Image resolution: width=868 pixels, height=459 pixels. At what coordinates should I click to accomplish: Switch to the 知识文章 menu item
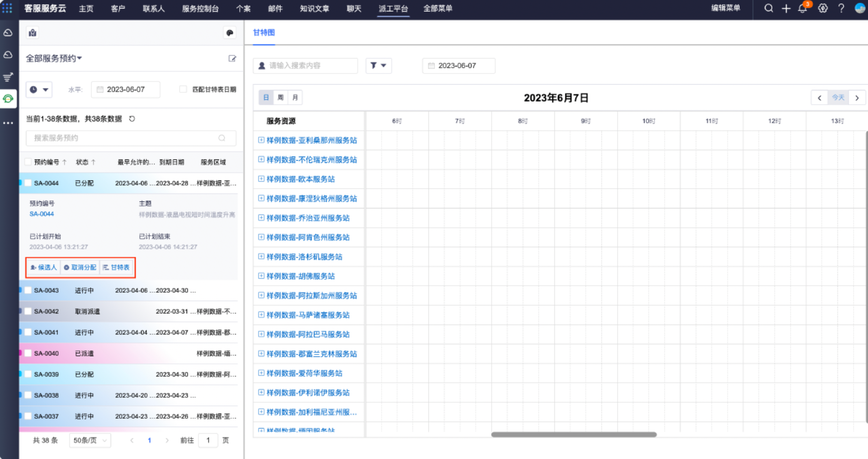(314, 8)
